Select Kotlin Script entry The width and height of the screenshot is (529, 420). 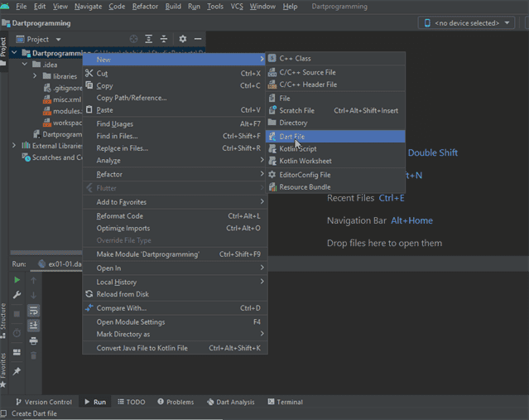[335, 148]
